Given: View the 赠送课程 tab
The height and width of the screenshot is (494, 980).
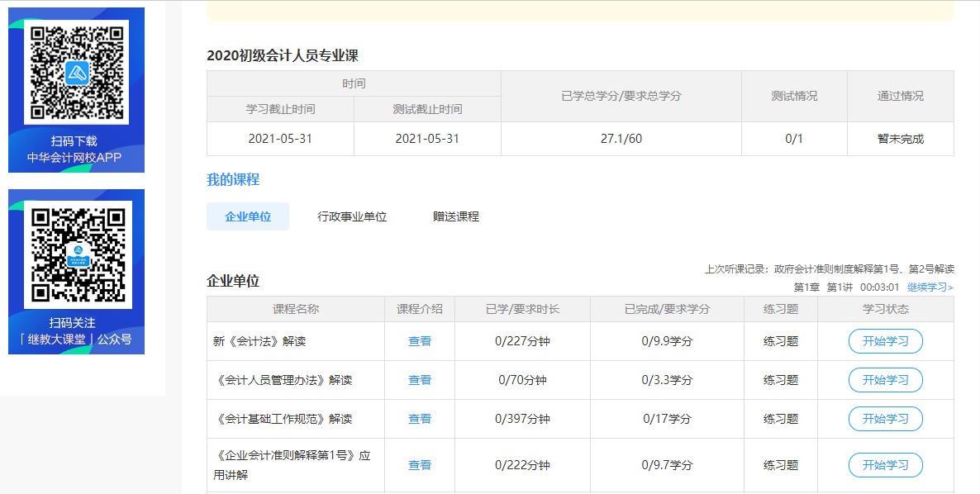Looking at the screenshot, I should tap(454, 216).
